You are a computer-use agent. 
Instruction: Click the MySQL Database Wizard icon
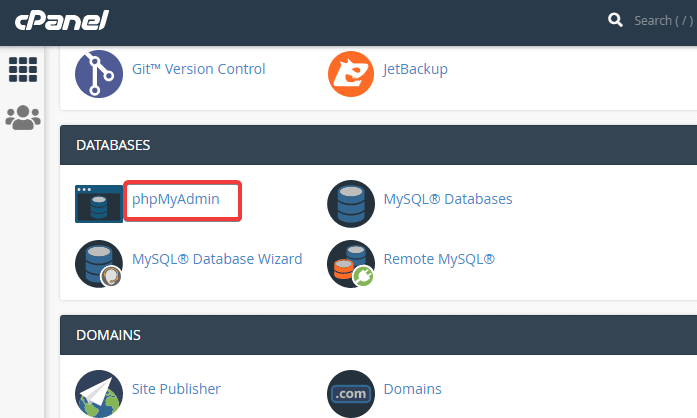[99, 264]
